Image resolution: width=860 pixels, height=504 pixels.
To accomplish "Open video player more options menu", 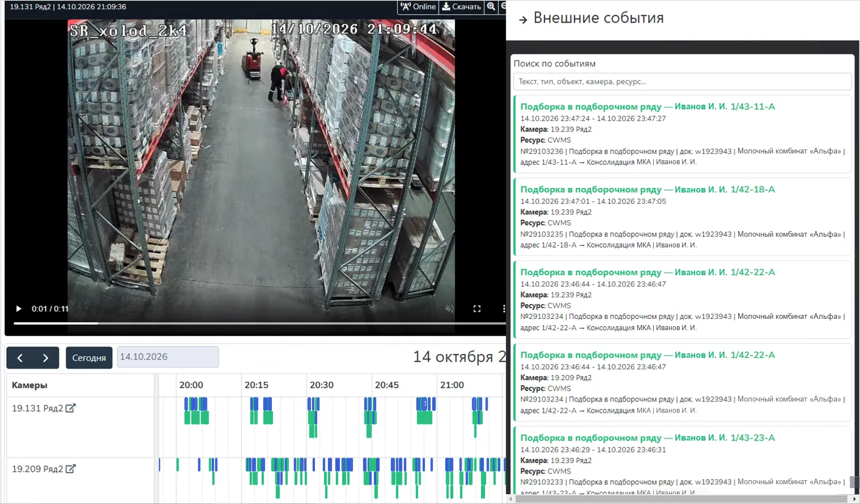I will tap(503, 309).
